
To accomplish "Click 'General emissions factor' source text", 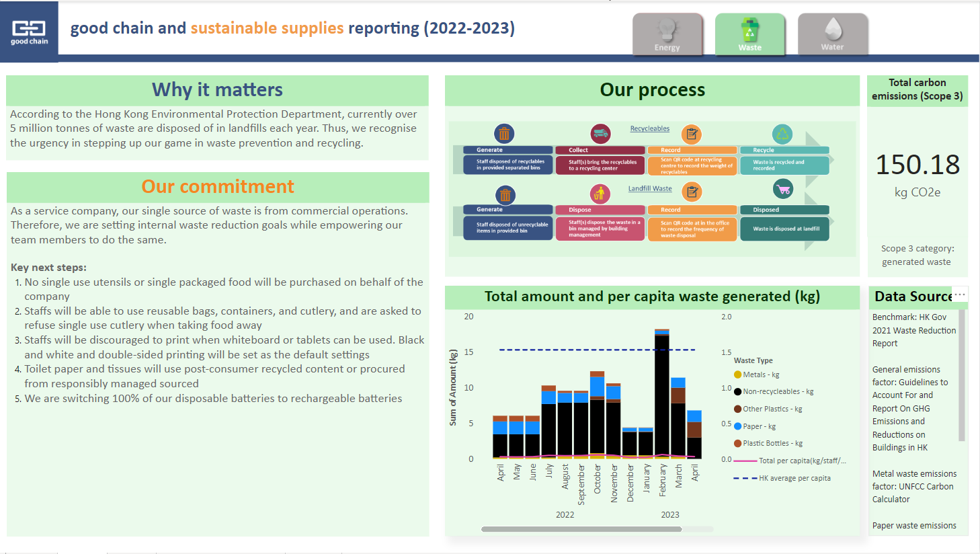I will pyautogui.click(x=910, y=408).
